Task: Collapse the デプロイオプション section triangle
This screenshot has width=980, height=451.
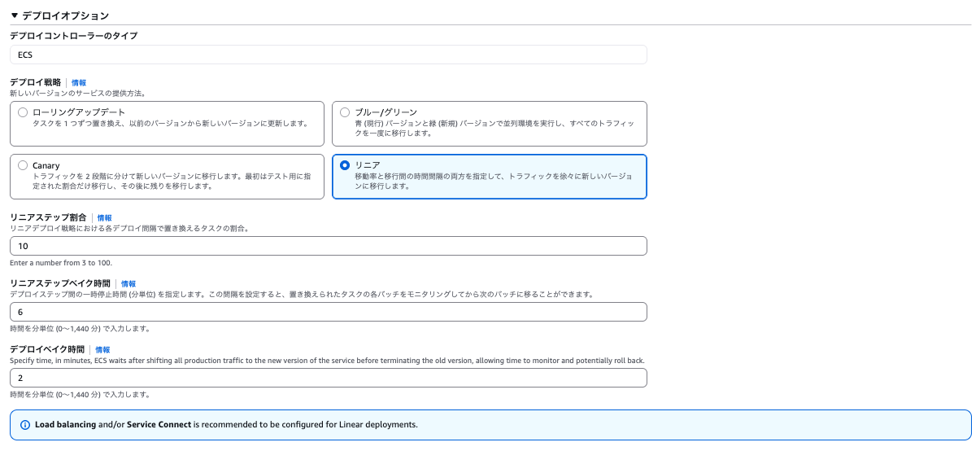Action: (x=14, y=15)
